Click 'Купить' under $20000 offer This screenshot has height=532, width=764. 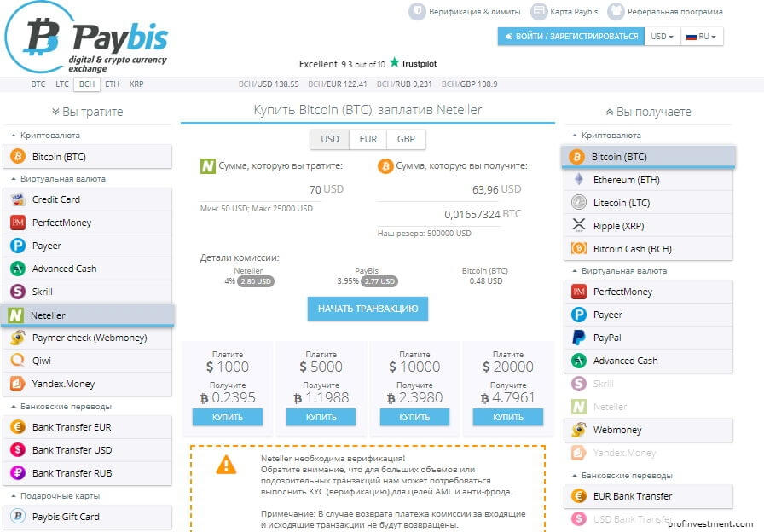[x=508, y=418]
